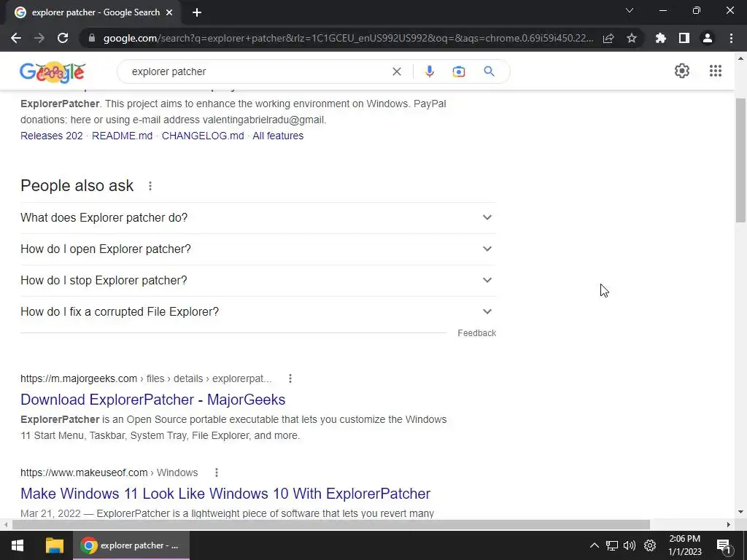Click the address bar URL
The height and width of the screenshot is (560, 747).
[348, 38]
